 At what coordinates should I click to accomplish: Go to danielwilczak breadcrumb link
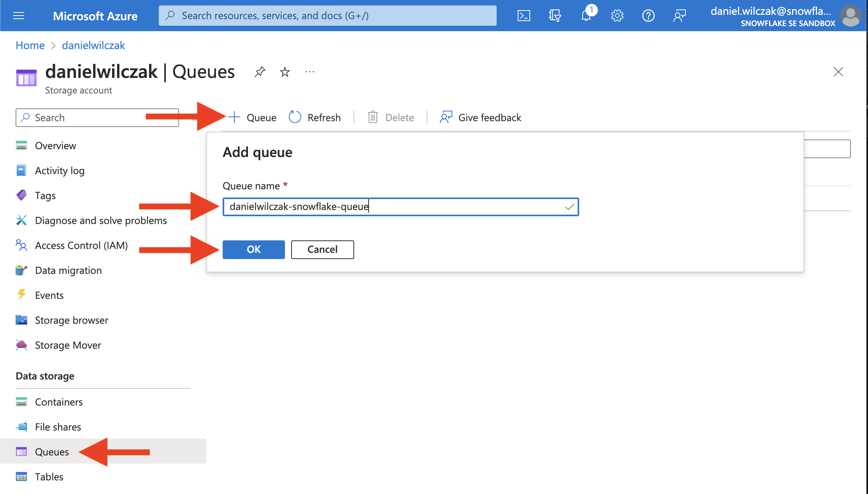click(93, 46)
